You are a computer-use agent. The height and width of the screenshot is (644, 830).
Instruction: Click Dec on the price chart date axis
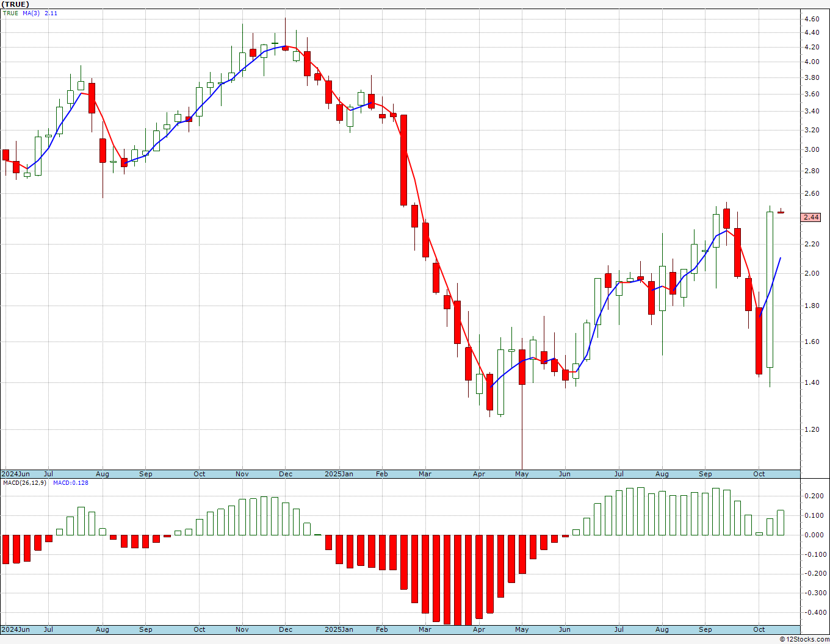[x=286, y=474]
